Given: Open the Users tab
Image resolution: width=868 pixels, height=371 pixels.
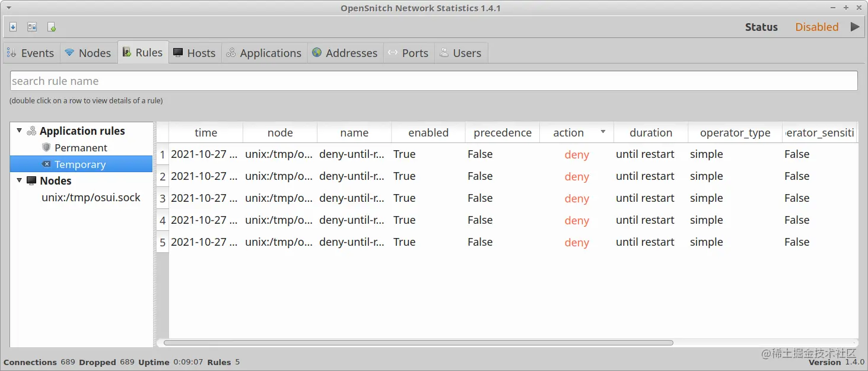Looking at the screenshot, I should [461, 53].
